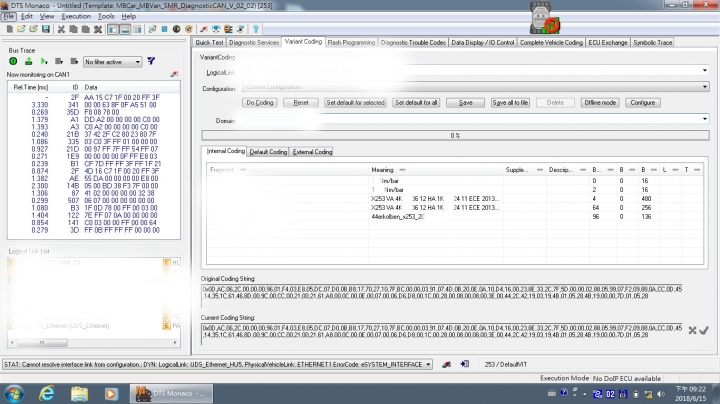Select the Default Coding sub-tab
This screenshot has width=720, height=404.
(x=268, y=152)
